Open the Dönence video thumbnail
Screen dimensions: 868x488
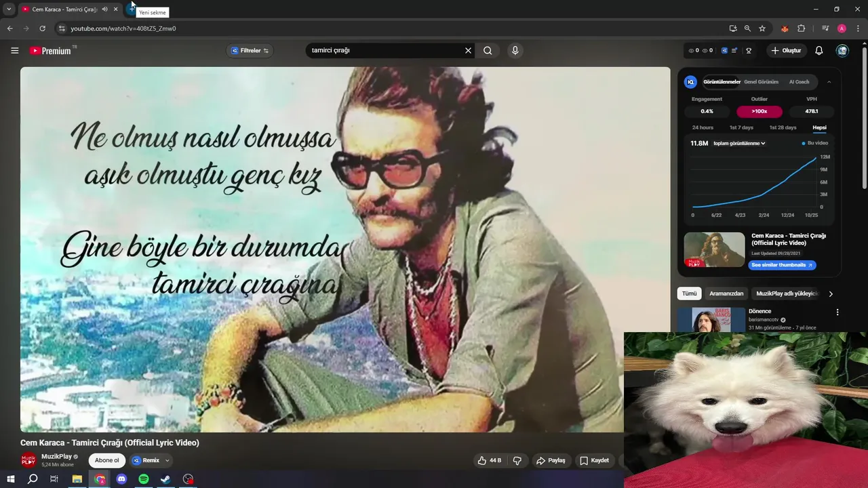[x=711, y=320]
